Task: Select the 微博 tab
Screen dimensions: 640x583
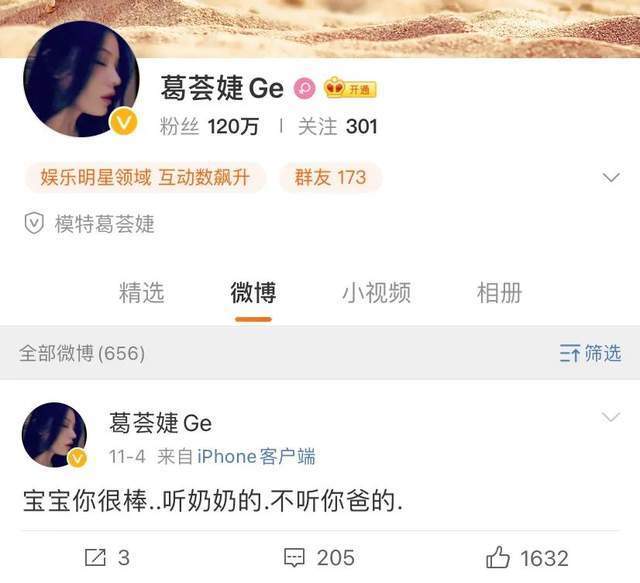Action: pyautogui.click(x=253, y=293)
